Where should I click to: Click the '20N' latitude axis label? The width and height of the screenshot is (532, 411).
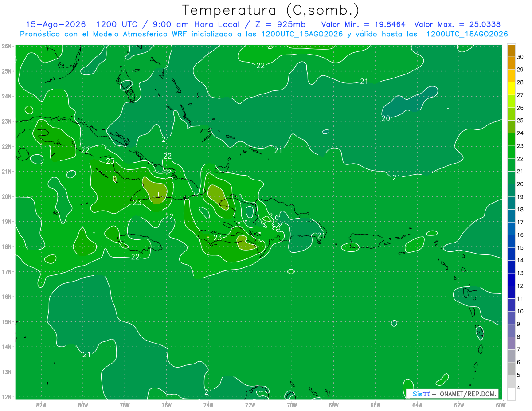pyautogui.click(x=7, y=196)
